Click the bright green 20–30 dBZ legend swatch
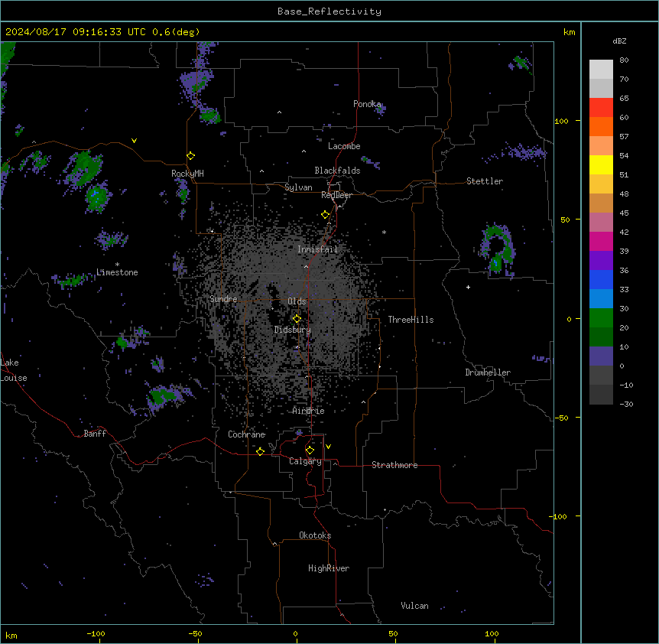This screenshot has width=659, height=644. click(x=601, y=318)
